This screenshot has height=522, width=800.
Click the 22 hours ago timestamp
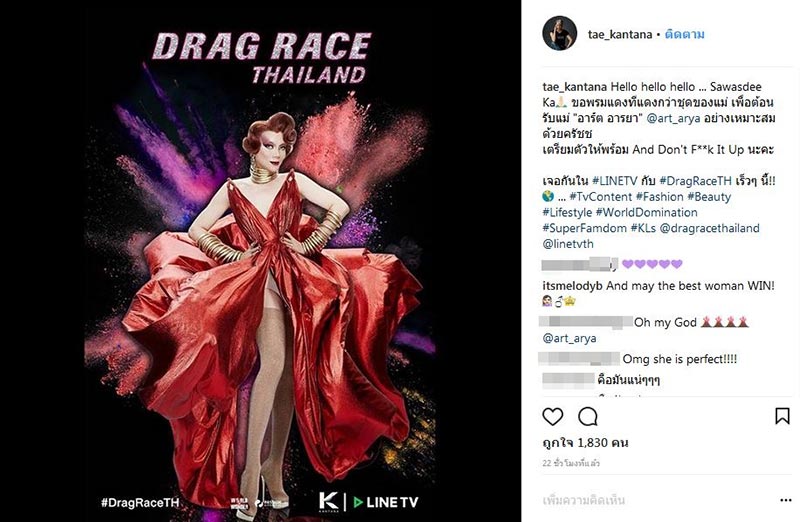point(571,463)
